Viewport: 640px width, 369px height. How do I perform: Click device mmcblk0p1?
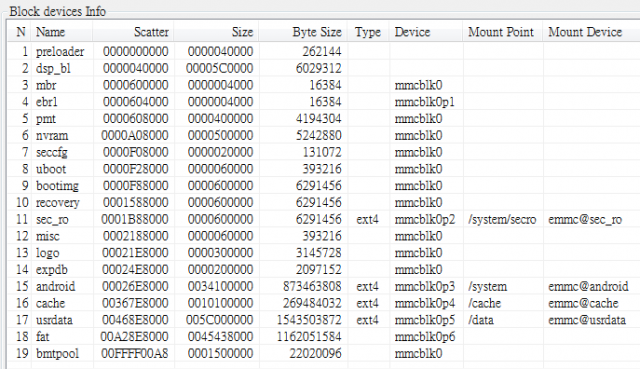[424, 102]
